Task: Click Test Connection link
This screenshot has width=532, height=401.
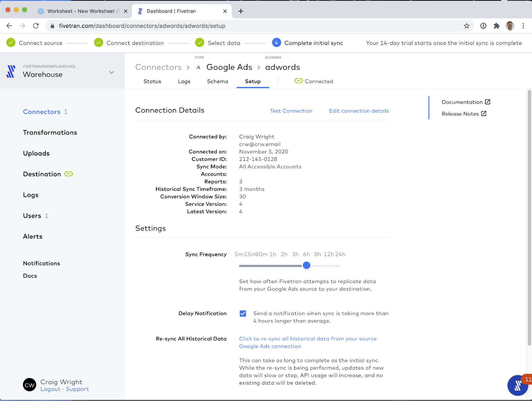Action: (x=291, y=111)
